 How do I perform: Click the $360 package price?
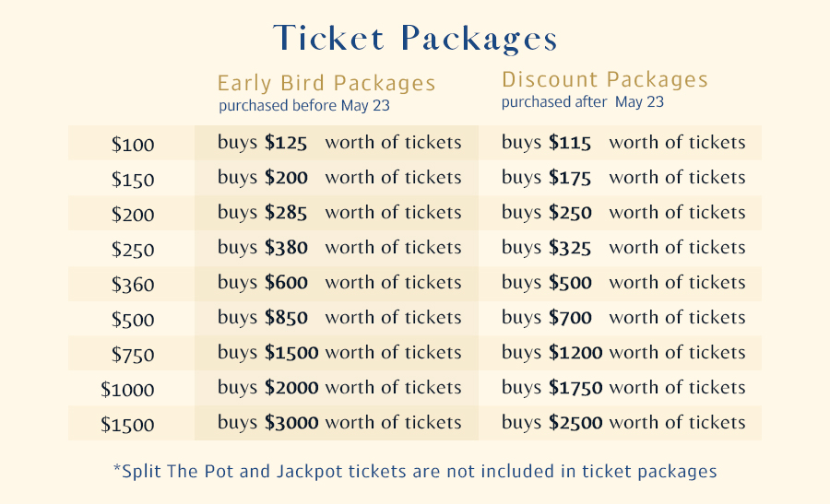point(133,285)
